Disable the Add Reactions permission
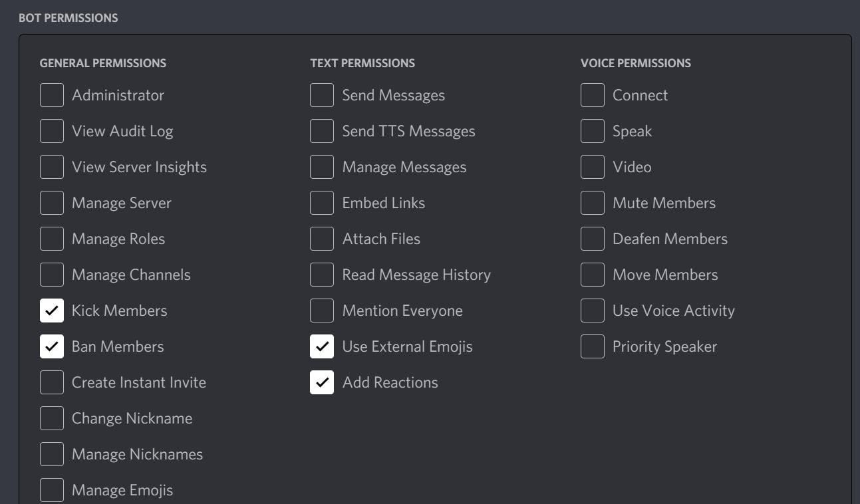The width and height of the screenshot is (860, 504). click(321, 382)
